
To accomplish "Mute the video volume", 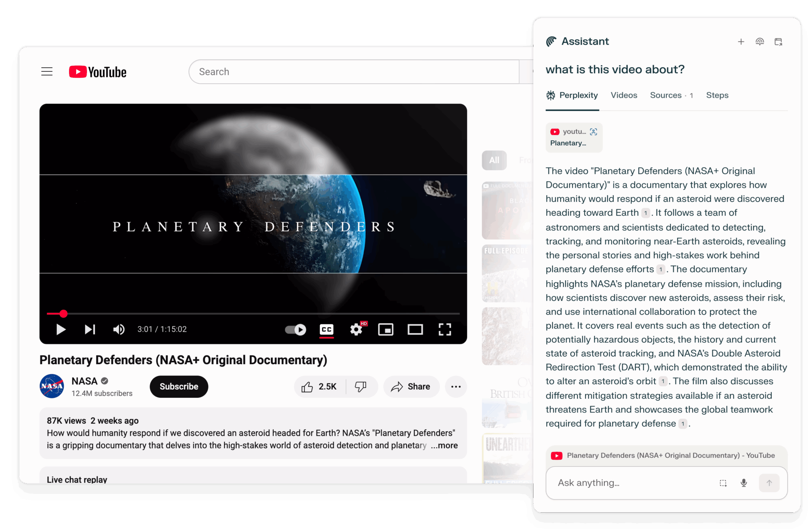I will pos(118,329).
